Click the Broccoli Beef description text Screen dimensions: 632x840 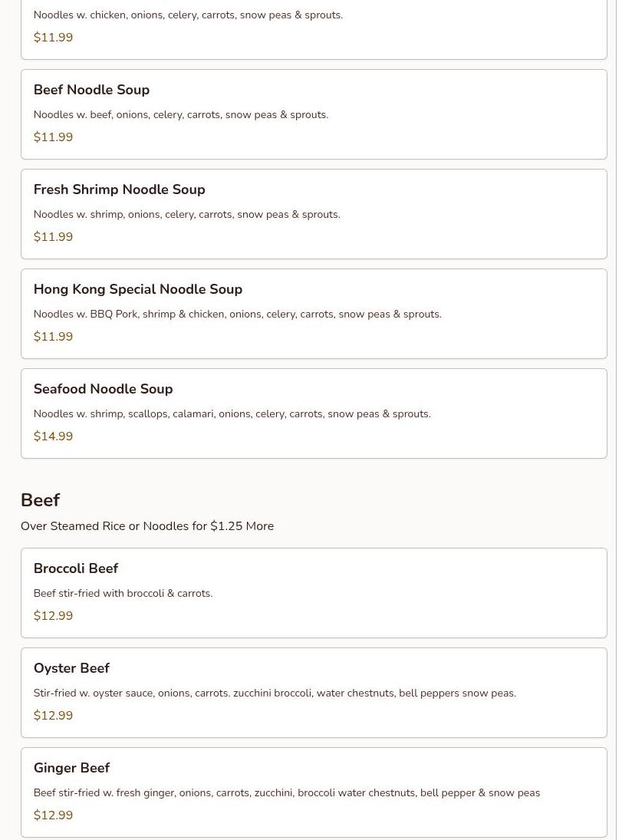(x=123, y=594)
